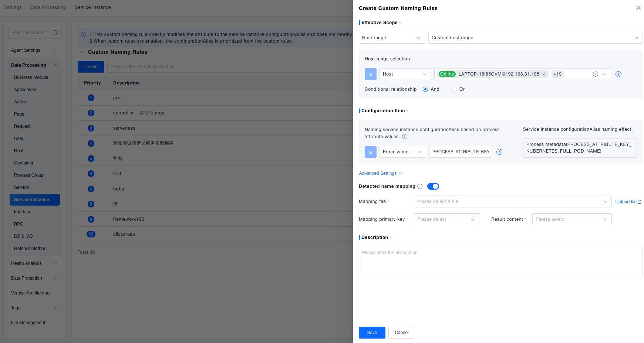644x343 pixels.
Task: Show info tooltip for Detected name mapping
Action: 420,186
